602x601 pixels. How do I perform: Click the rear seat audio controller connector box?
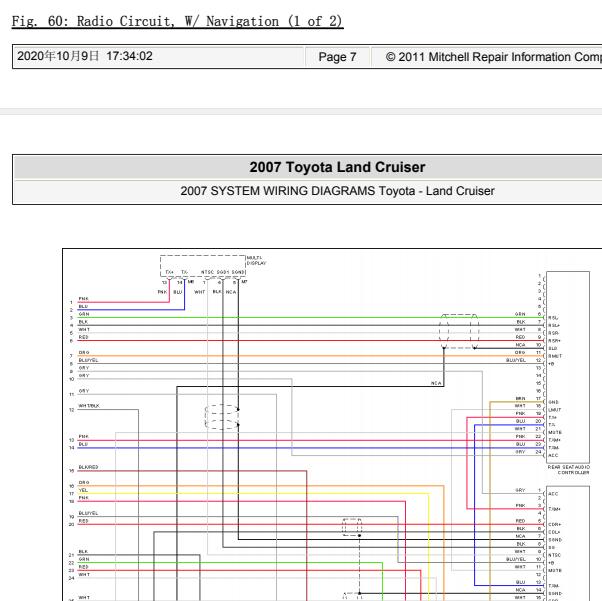[568, 367]
